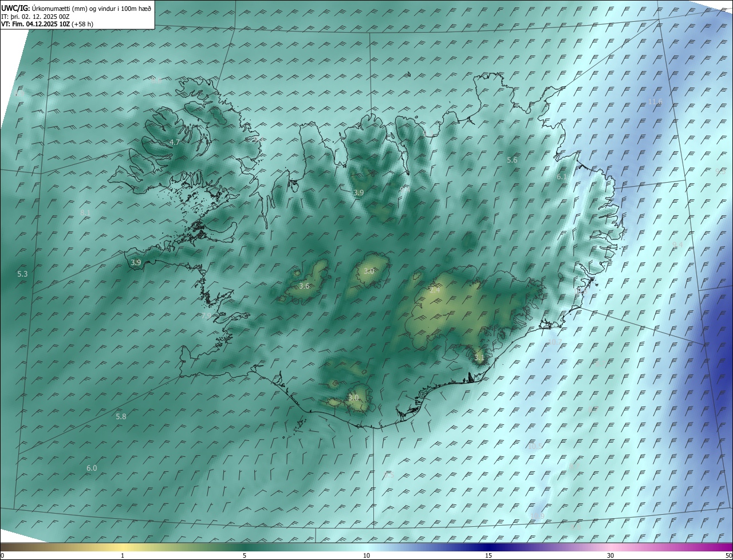
Task: Click the 10.7 value off the southeast coast
Action: coord(555,342)
